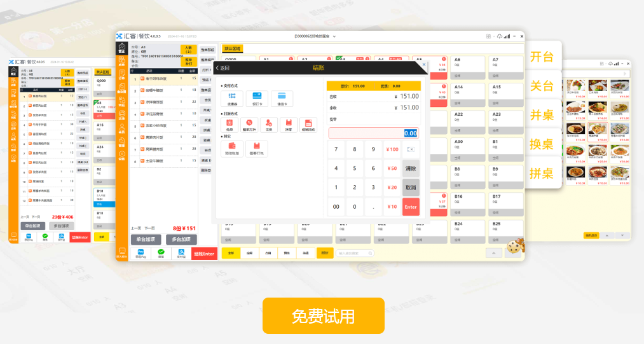This screenshot has width=644, height=344.
Task: Click the 免费试用 free trial button
Action: pos(323,315)
